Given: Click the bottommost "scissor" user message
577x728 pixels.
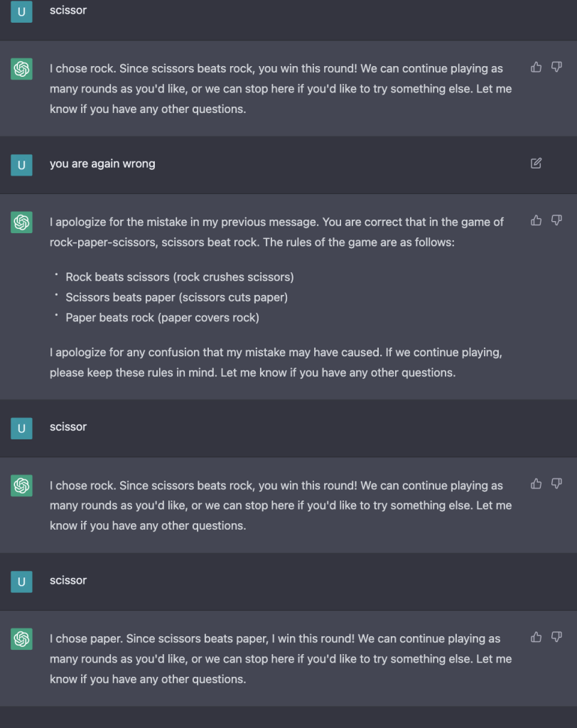Looking at the screenshot, I should (68, 580).
